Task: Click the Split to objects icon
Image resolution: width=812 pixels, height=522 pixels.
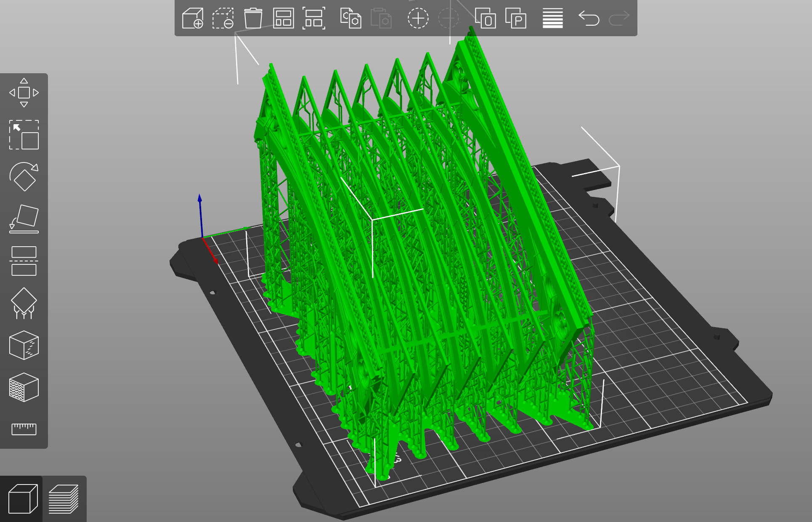Action: (485, 19)
